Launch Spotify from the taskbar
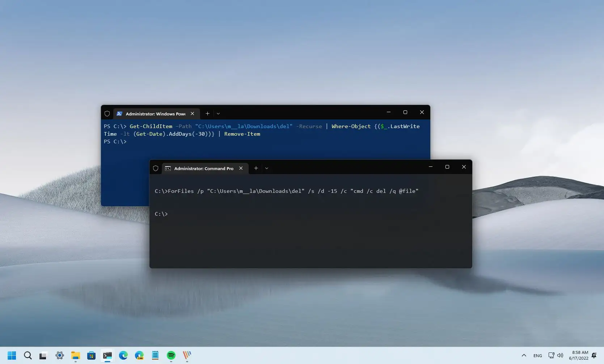Image resolution: width=604 pixels, height=364 pixels. tap(171, 356)
